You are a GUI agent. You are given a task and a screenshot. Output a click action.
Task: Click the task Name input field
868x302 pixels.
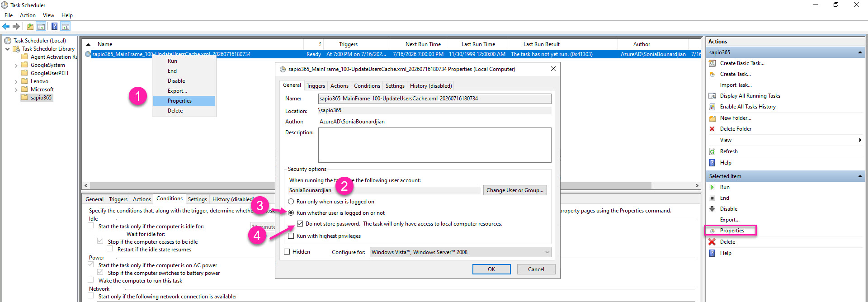pyautogui.click(x=434, y=99)
